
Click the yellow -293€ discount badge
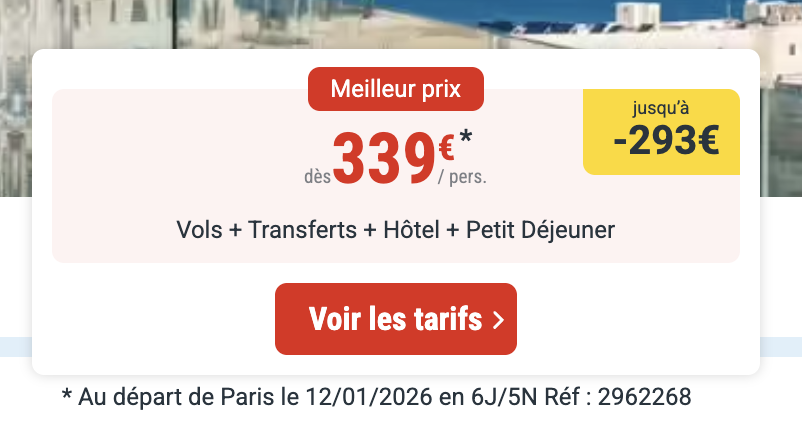click(x=661, y=132)
